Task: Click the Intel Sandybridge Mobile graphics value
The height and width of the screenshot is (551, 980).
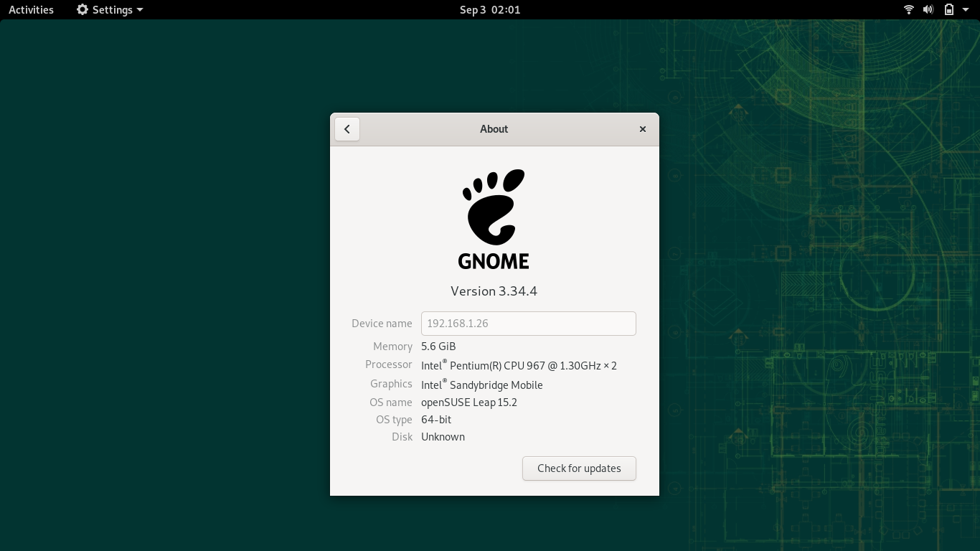Action: click(x=482, y=385)
